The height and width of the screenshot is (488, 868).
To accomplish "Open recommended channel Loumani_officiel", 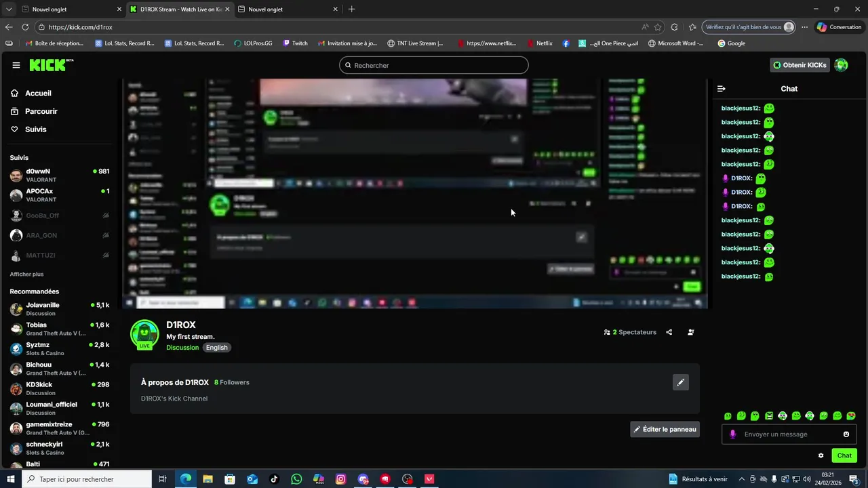I will (x=60, y=409).
